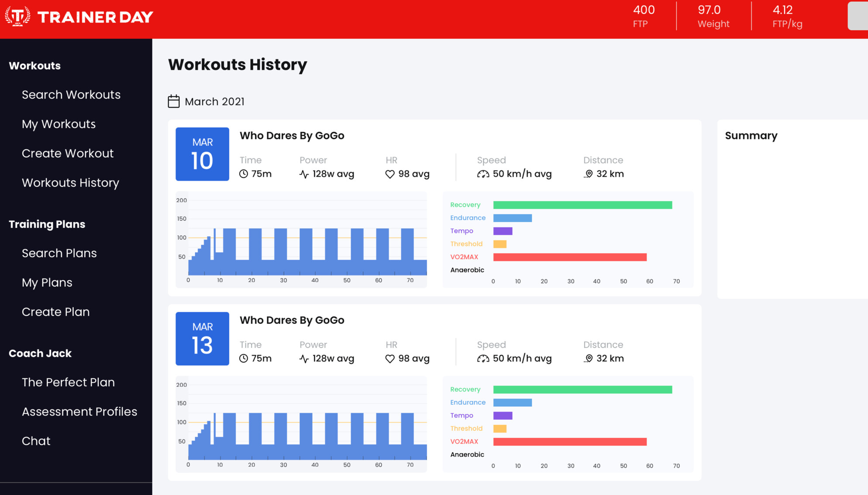Click the clock icon in Mar 10 workout
The height and width of the screenshot is (495, 868).
tap(244, 174)
